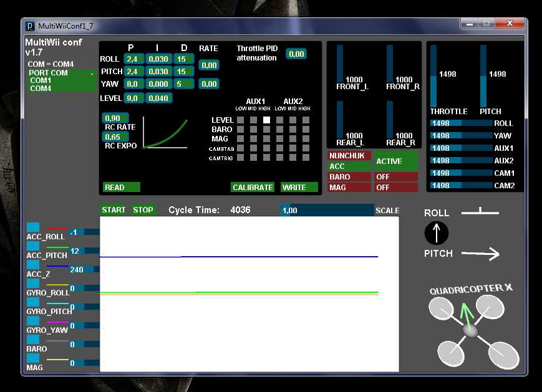Click the graph SCALE slider

point(327,210)
